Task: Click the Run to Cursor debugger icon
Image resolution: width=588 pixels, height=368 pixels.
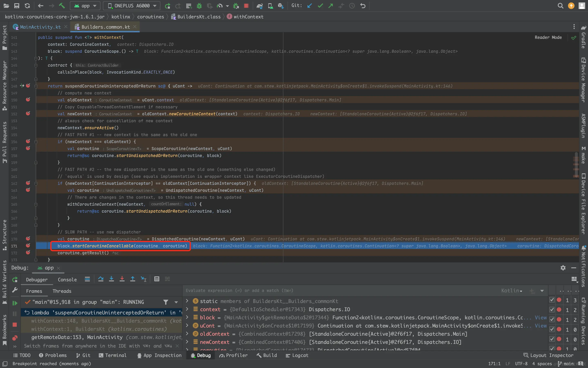Action: (x=143, y=279)
